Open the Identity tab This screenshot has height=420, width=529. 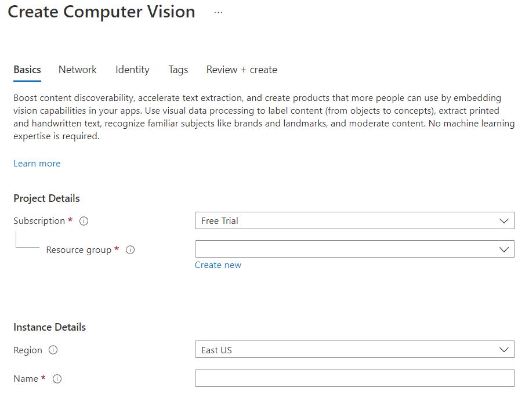click(x=132, y=70)
